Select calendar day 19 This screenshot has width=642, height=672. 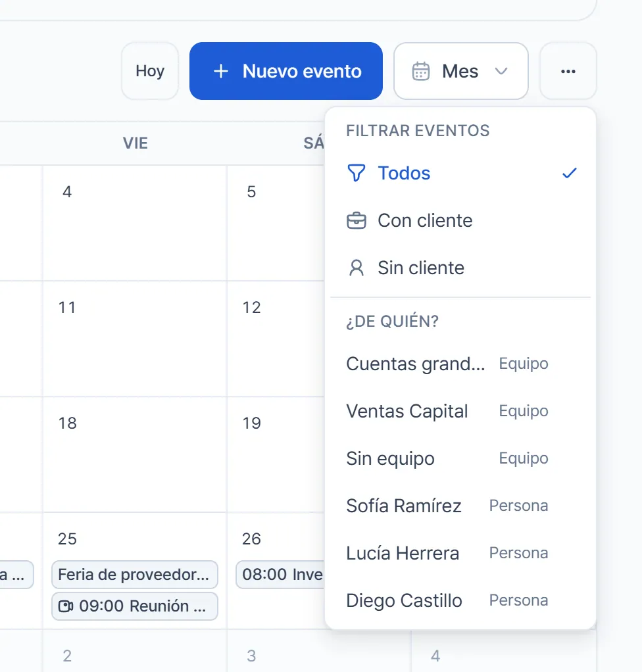tap(251, 423)
